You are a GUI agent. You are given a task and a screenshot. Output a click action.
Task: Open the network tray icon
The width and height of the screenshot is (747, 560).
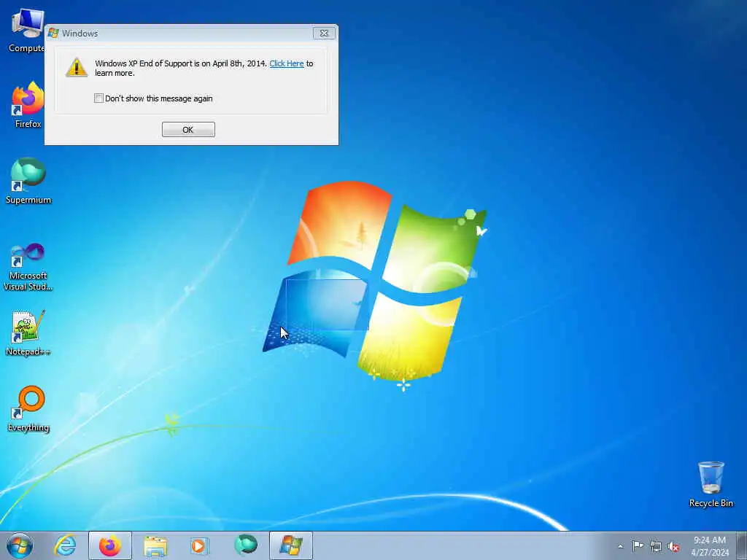(656, 546)
